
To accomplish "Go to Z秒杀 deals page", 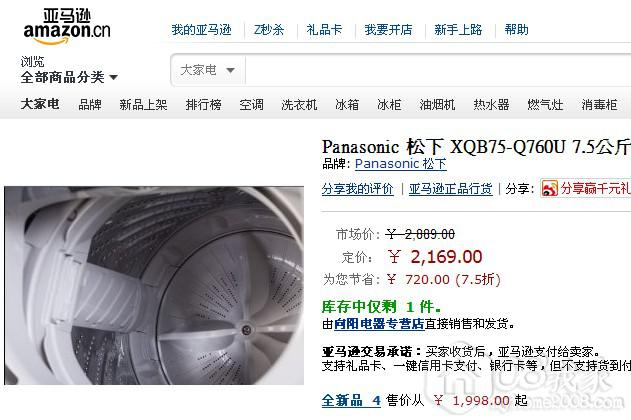I will coord(269,30).
